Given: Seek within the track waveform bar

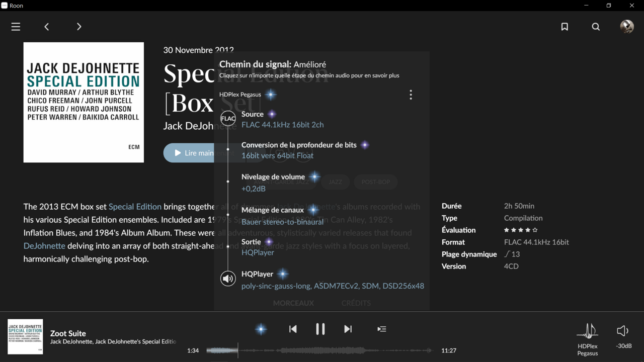Looking at the screenshot, I should pyautogui.click(x=319, y=350).
